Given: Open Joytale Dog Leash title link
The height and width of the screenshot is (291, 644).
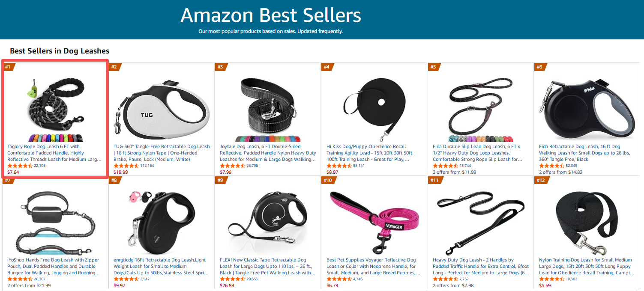Looking at the screenshot, I should 268,153.
